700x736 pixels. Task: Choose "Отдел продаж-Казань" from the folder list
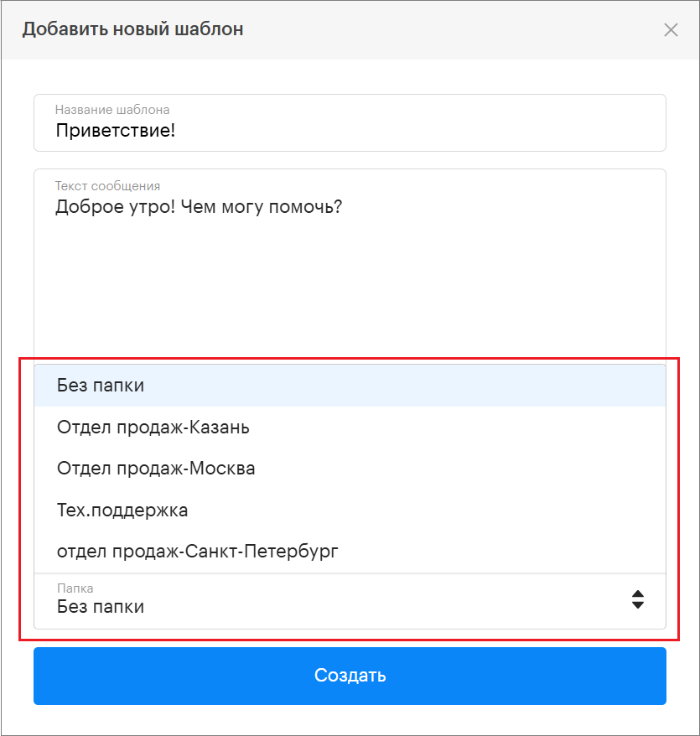click(x=153, y=428)
